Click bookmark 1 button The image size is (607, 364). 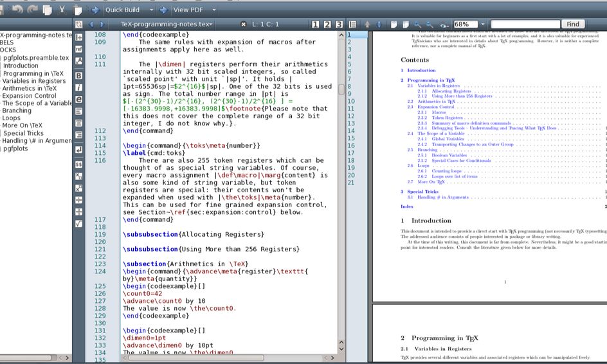click(315, 24)
